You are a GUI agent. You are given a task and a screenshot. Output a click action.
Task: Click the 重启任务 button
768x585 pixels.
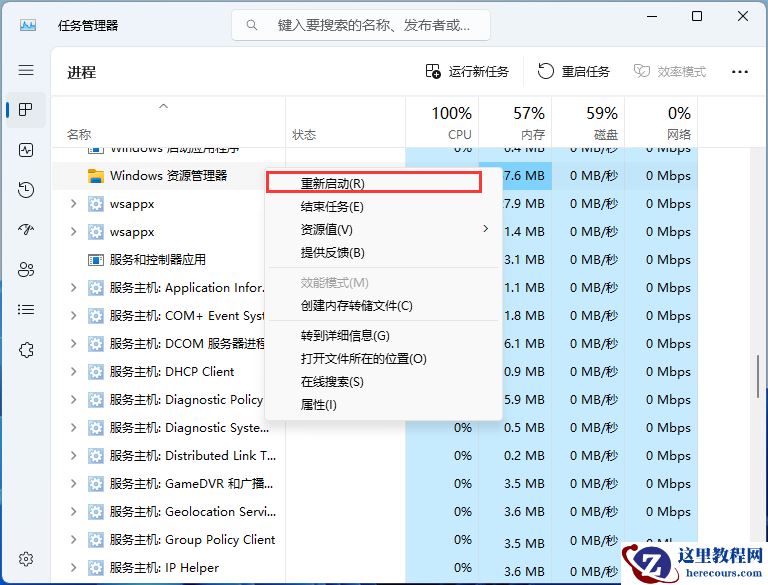point(574,72)
